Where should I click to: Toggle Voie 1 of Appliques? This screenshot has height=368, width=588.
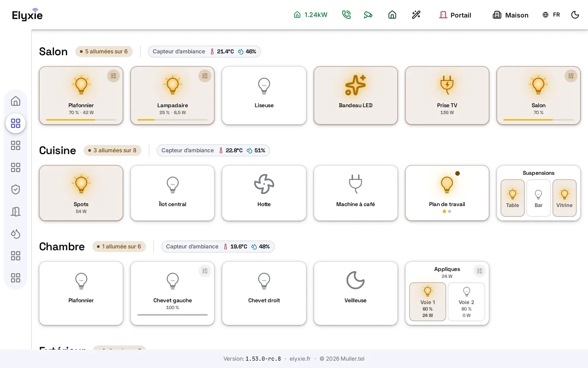pyautogui.click(x=427, y=302)
